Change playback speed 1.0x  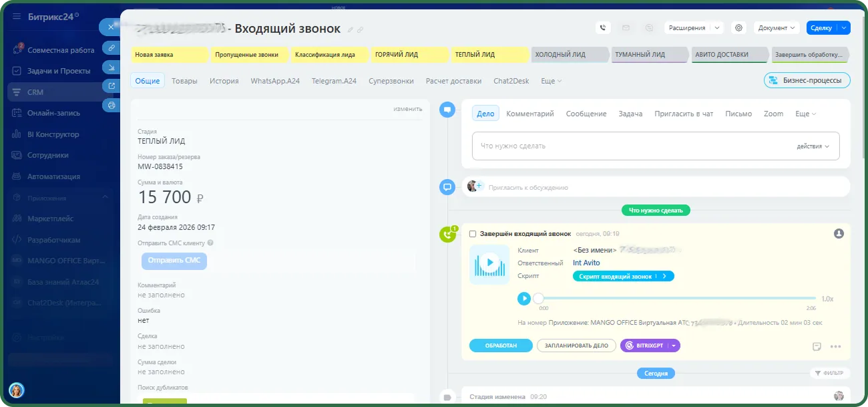[x=827, y=299]
